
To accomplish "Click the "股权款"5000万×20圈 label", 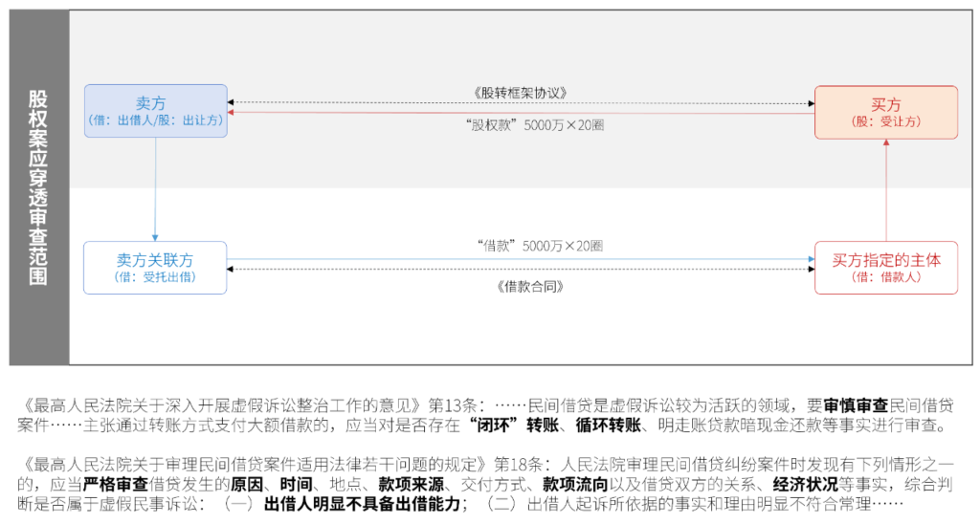I will point(521,125).
